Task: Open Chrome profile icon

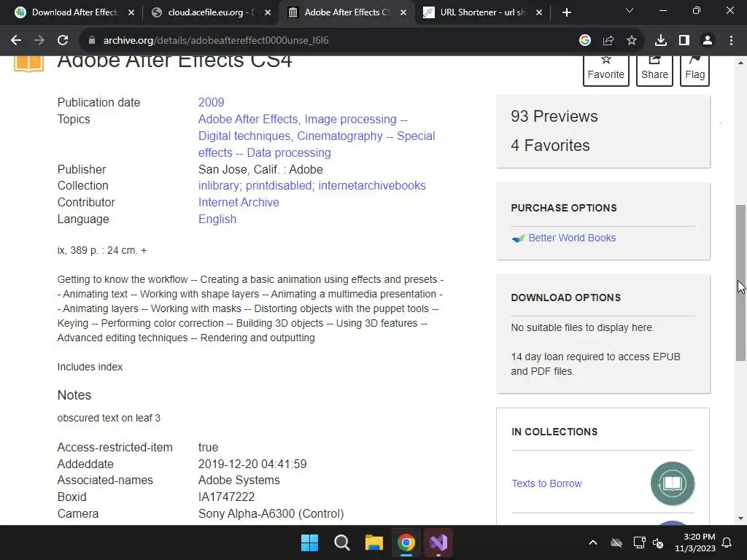Action: point(708,41)
